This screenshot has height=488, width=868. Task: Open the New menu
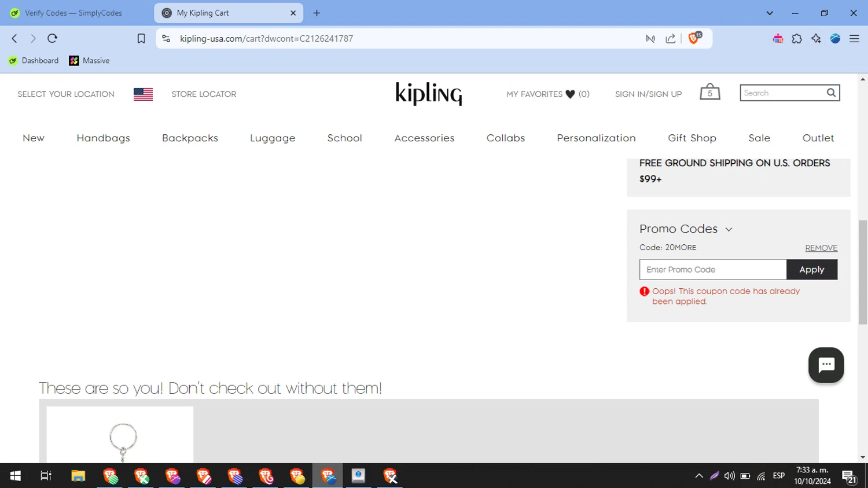(x=34, y=138)
